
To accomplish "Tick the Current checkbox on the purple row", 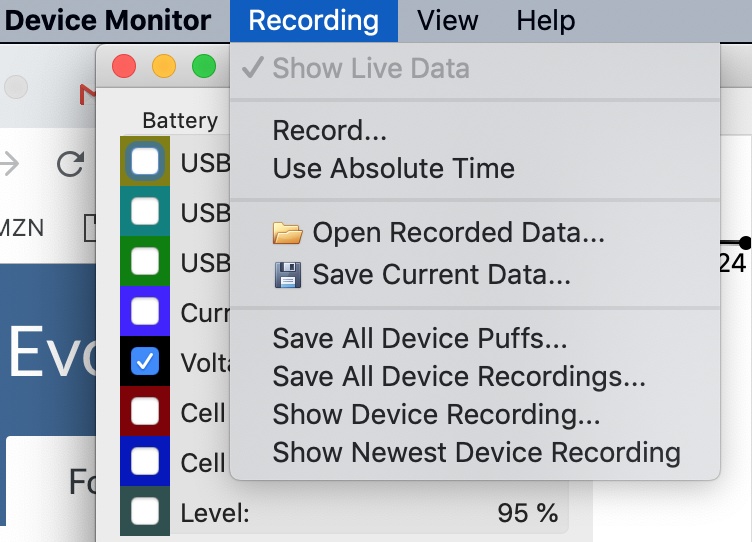I will 145,312.
